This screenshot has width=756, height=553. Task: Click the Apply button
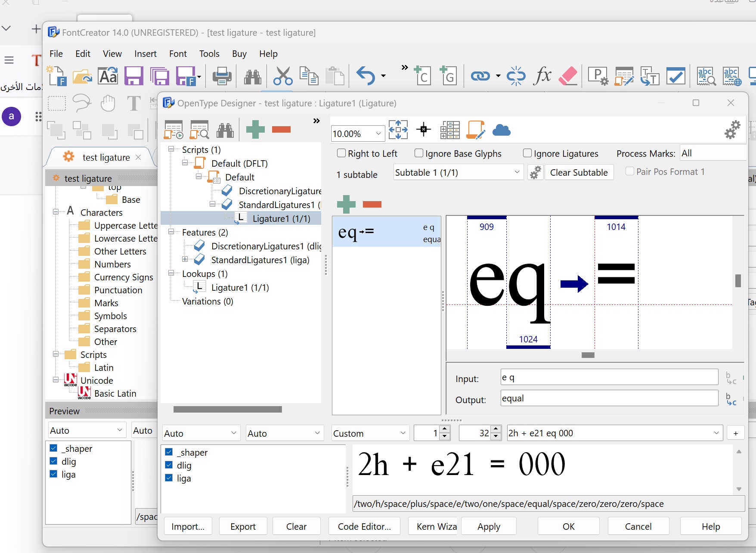489,526
